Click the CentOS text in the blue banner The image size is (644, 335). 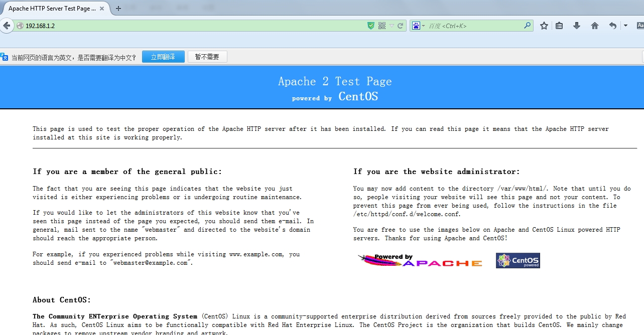tap(358, 96)
